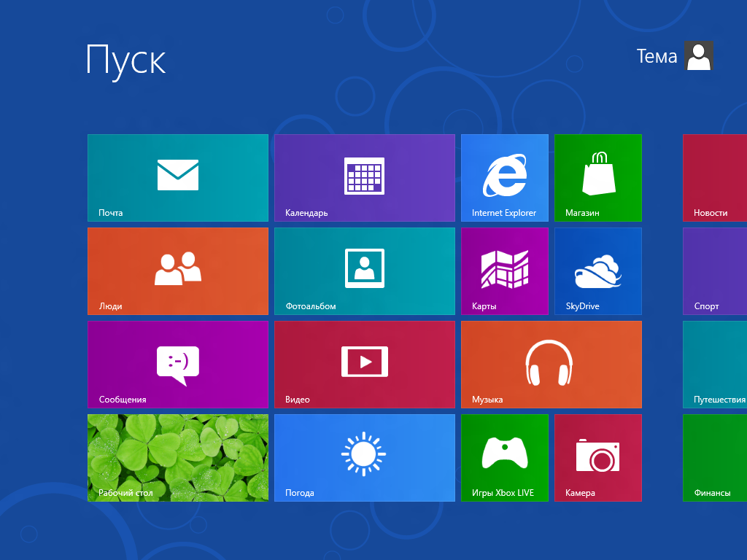Open the Путешествия travel tile
Viewport: 747px width, 560px height.
715,364
